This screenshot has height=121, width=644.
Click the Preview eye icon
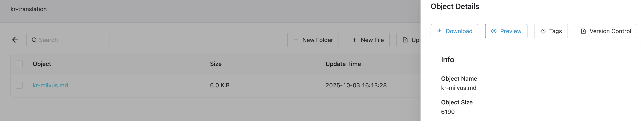click(x=494, y=31)
